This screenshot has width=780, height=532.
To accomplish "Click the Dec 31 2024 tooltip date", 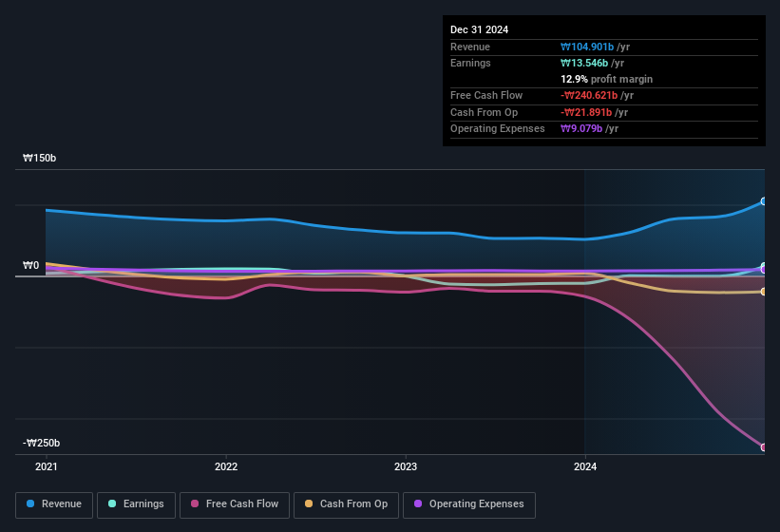I will pos(479,29).
